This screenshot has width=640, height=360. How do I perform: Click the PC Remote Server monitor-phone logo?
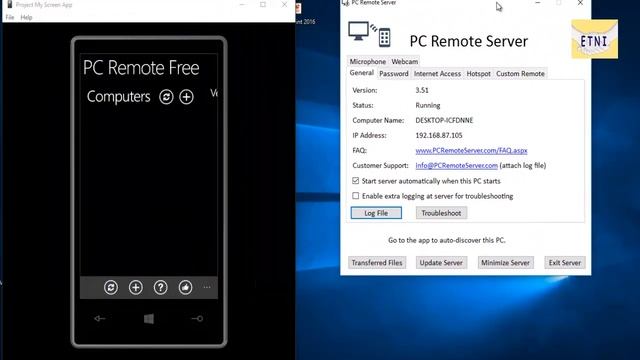click(x=369, y=34)
